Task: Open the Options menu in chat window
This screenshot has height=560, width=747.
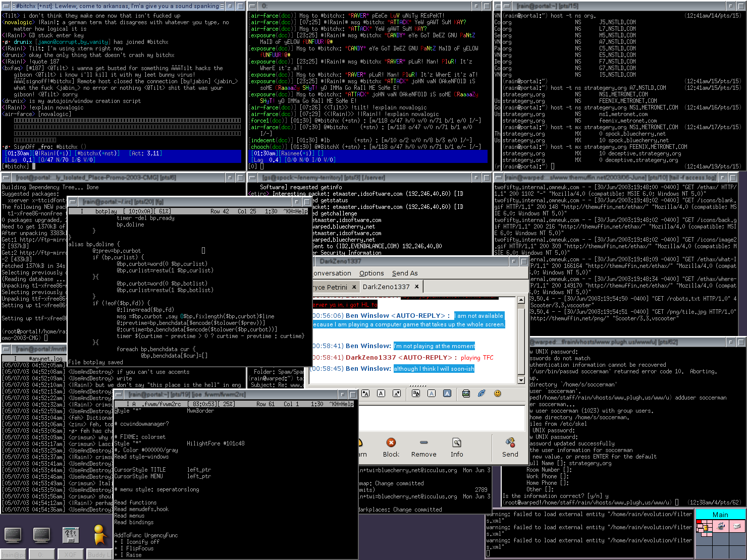Action: (371, 273)
